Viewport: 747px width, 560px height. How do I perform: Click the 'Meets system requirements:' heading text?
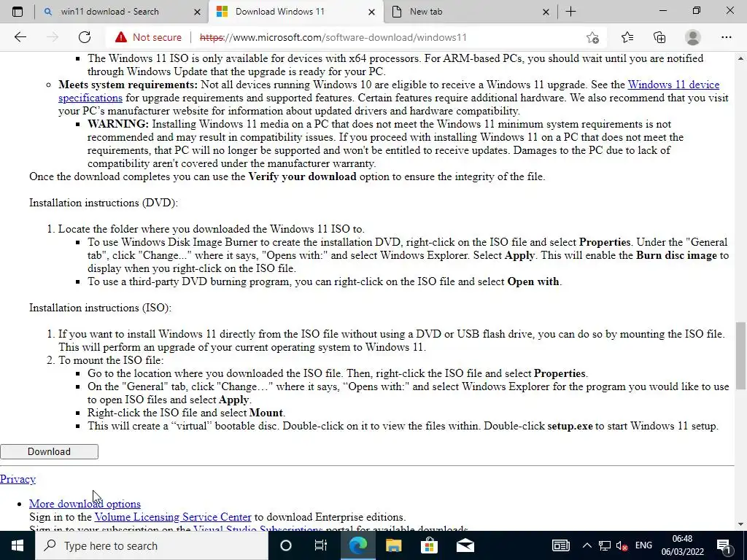128,85
